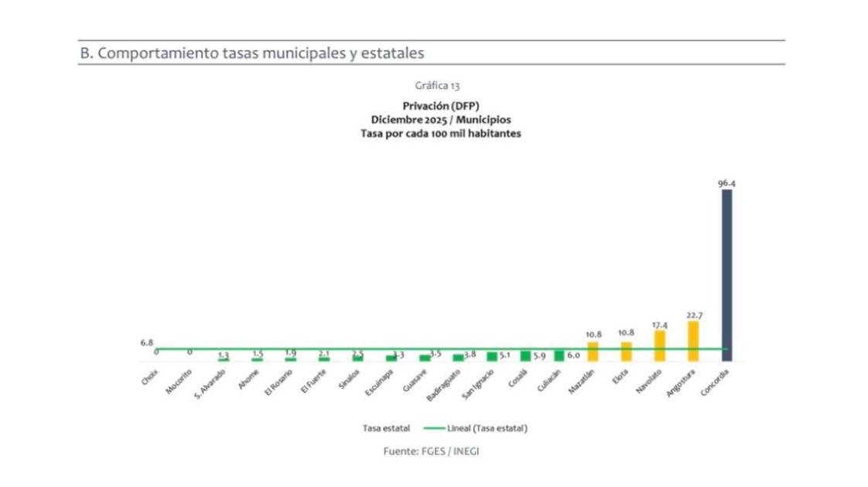
Task: Click the section heading B. Comportamiento tasas
Action: pos(252,53)
